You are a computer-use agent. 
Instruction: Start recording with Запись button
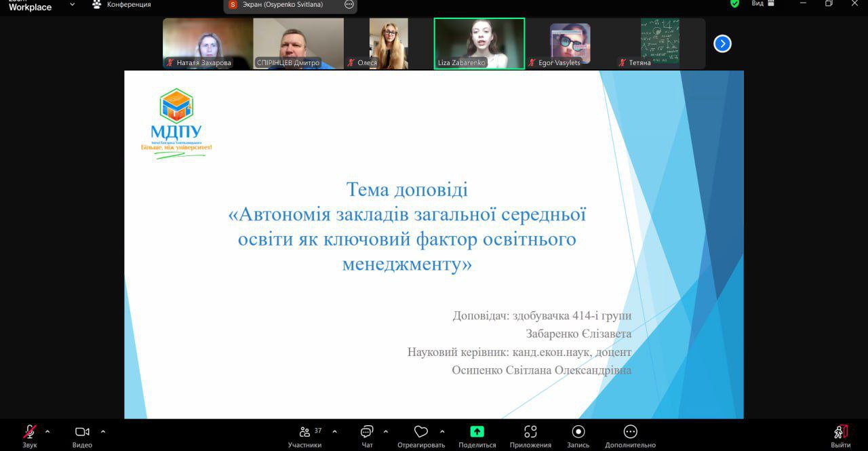pos(578,432)
